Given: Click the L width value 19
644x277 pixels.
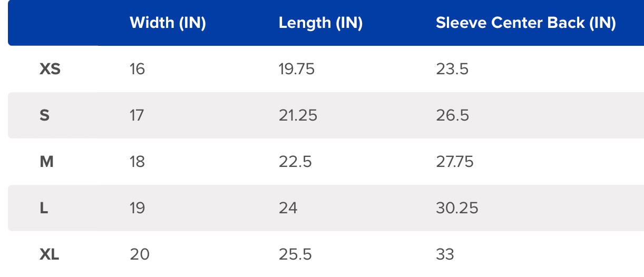Looking at the screenshot, I should click(x=137, y=208).
